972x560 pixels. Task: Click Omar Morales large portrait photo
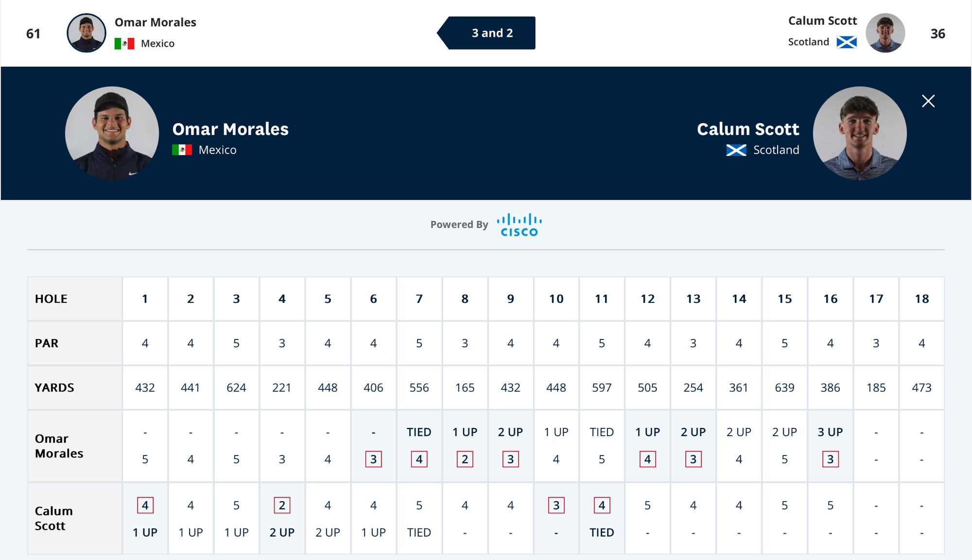[112, 133]
